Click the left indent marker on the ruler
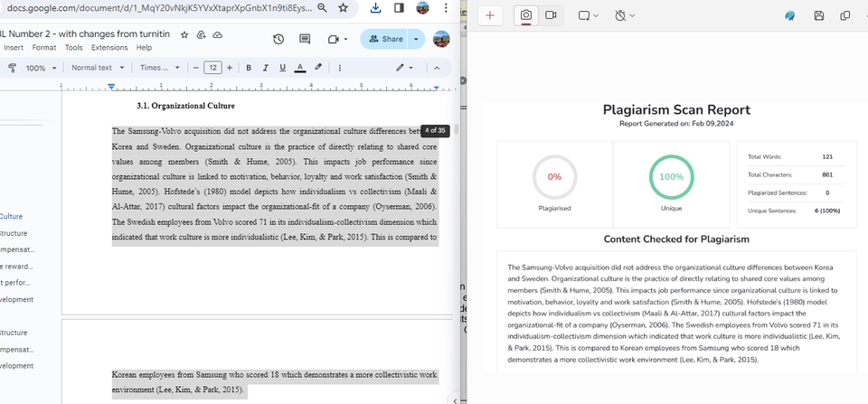The height and width of the screenshot is (404, 868). pos(111,87)
